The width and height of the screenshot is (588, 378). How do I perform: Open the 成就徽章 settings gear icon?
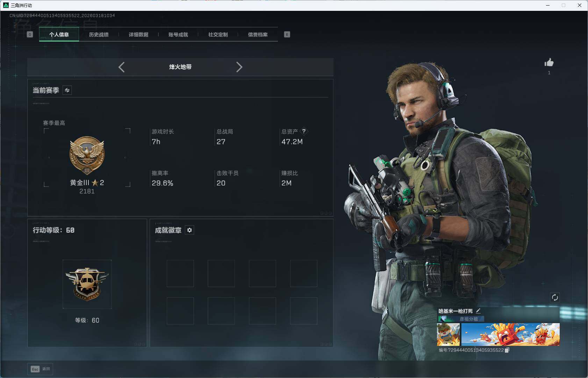tap(189, 230)
